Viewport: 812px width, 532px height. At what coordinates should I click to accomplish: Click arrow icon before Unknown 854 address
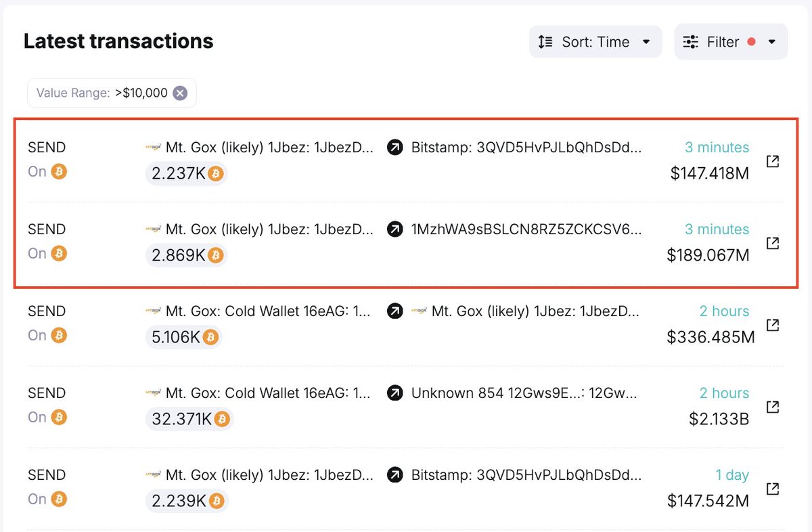click(395, 393)
